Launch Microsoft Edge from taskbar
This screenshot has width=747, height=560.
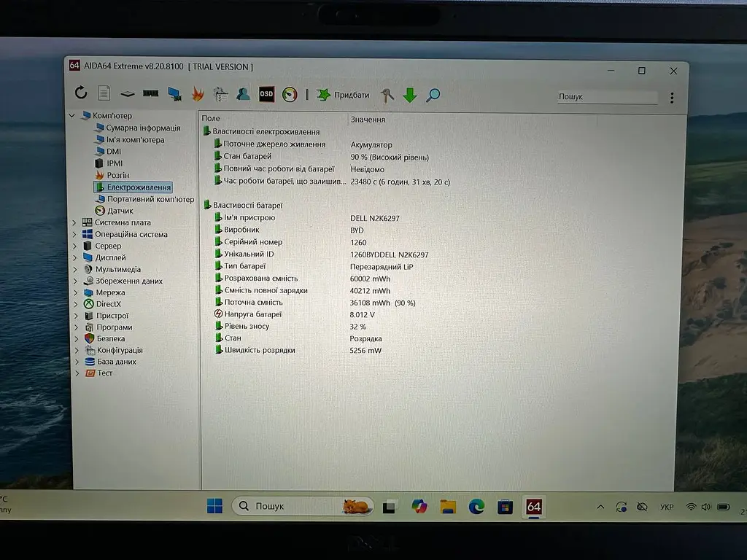[476, 506]
